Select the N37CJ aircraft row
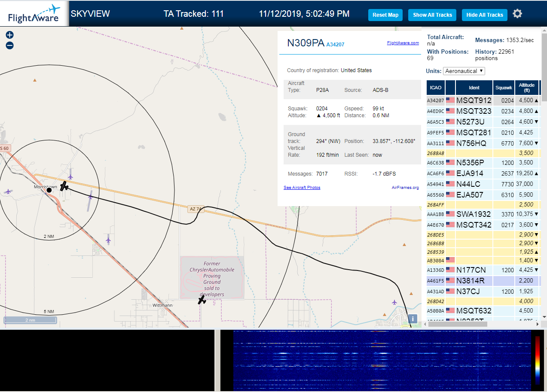Image resolution: width=547 pixels, height=392 pixels. click(x=483, y=291)
